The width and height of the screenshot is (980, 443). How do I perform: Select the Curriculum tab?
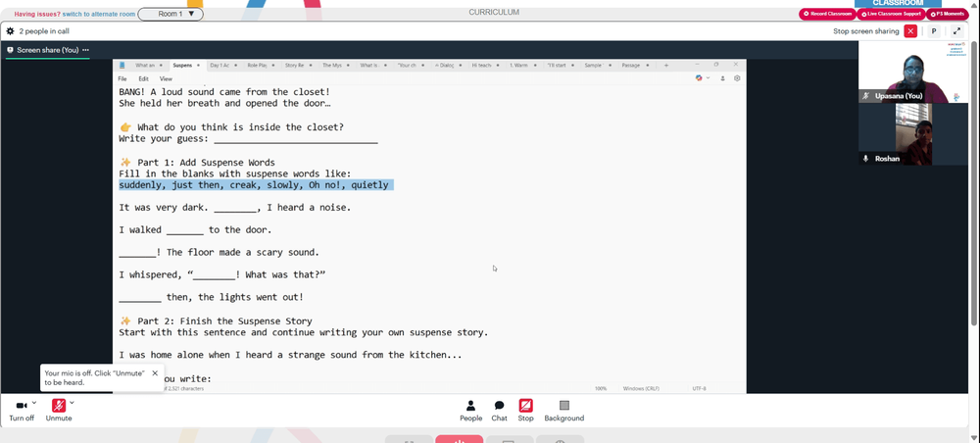pos(494,13)
